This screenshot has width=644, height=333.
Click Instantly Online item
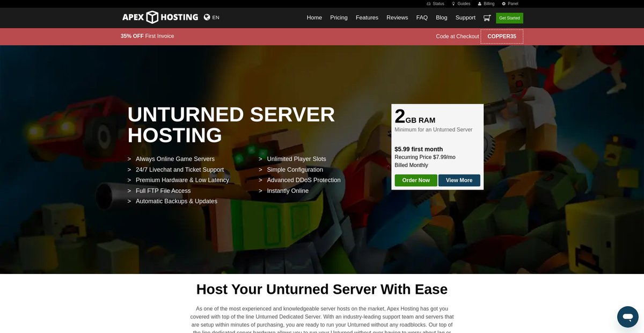288,191
